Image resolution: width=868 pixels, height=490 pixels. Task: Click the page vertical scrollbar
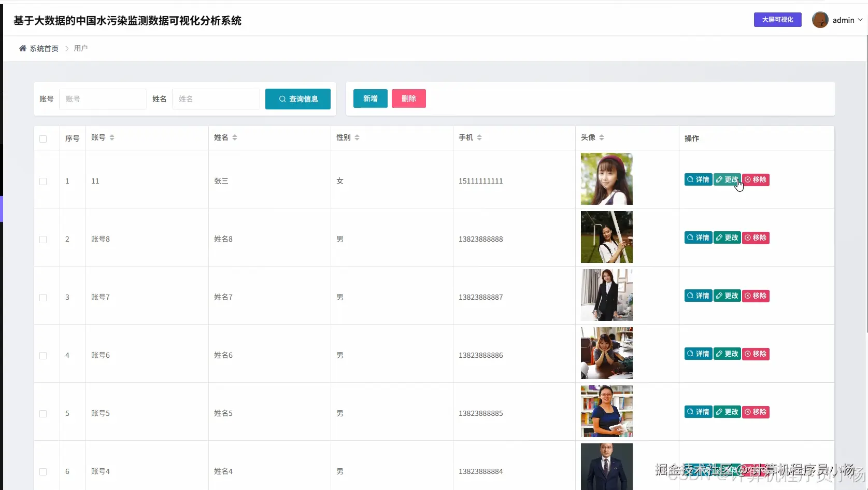coord(866,184)
